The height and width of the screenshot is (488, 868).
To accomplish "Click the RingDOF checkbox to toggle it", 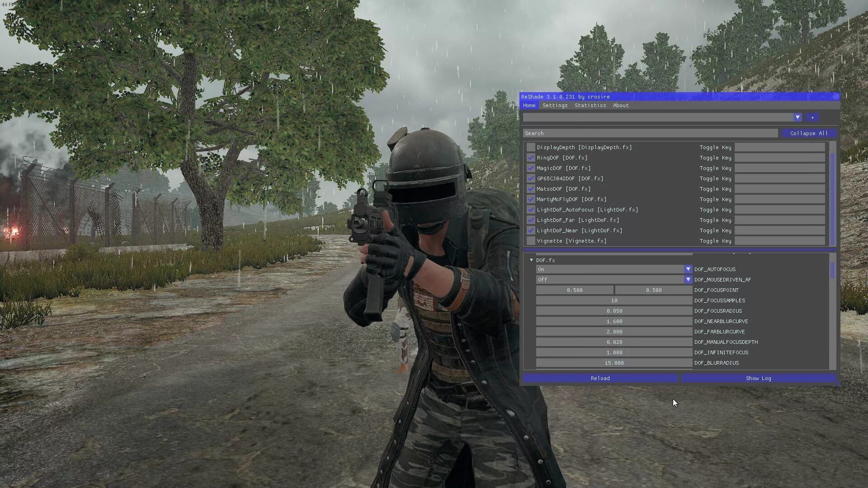I will [530, 157].
